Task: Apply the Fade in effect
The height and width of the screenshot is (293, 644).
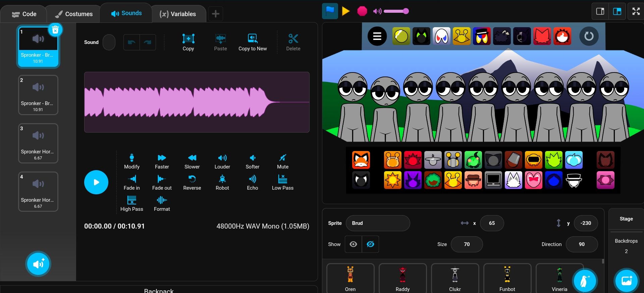Action: 132,183
